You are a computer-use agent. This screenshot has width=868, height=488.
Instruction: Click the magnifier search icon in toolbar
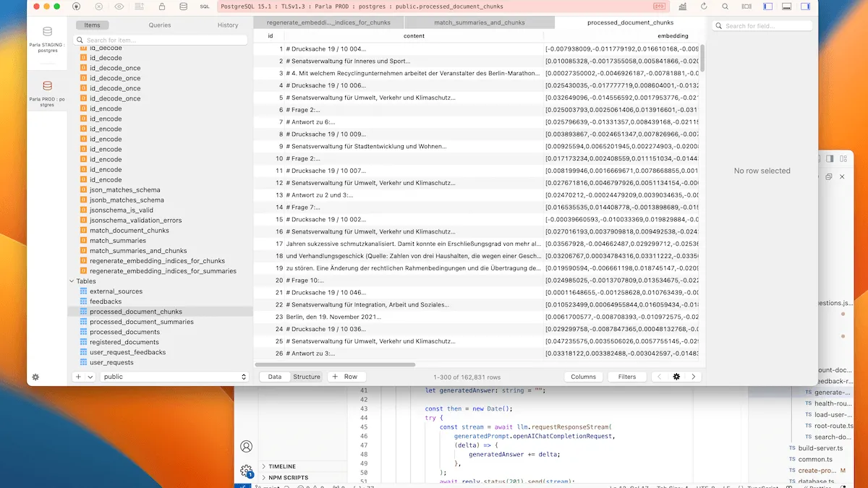726,7
